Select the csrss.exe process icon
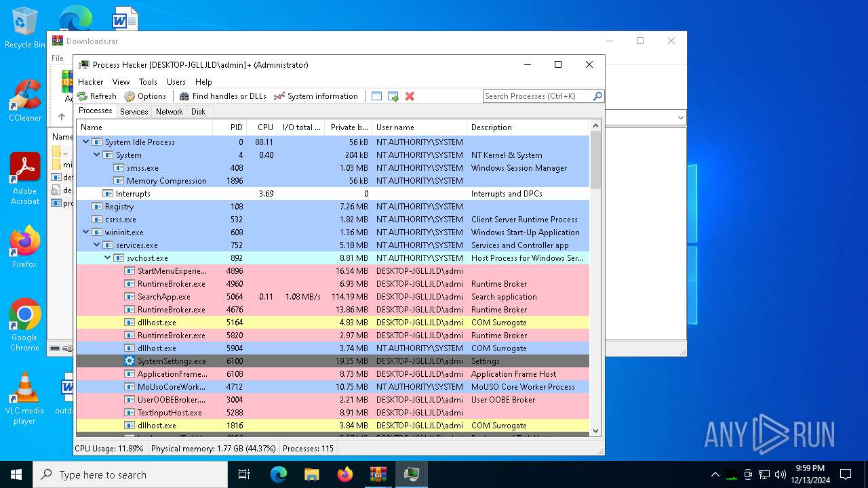Screen dimensions: 868x488 [x=97, y=219]
